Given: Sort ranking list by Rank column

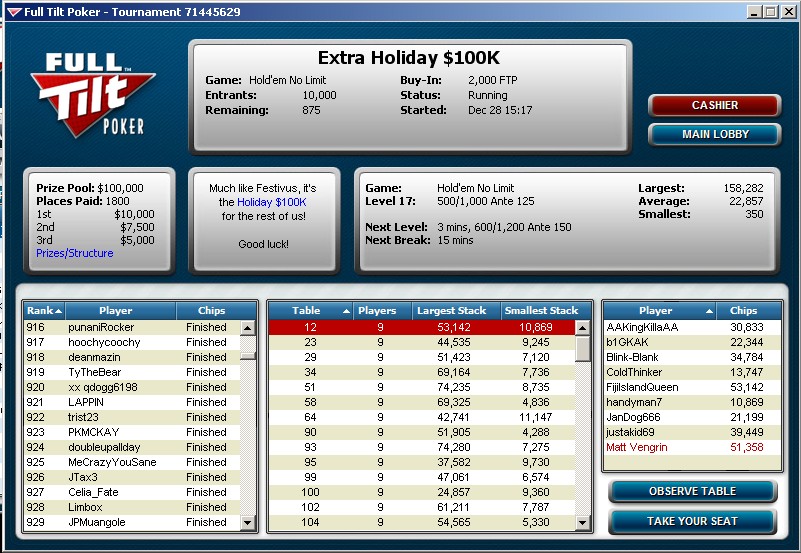Looking at the screenshot, I should [x=44, y=310].
